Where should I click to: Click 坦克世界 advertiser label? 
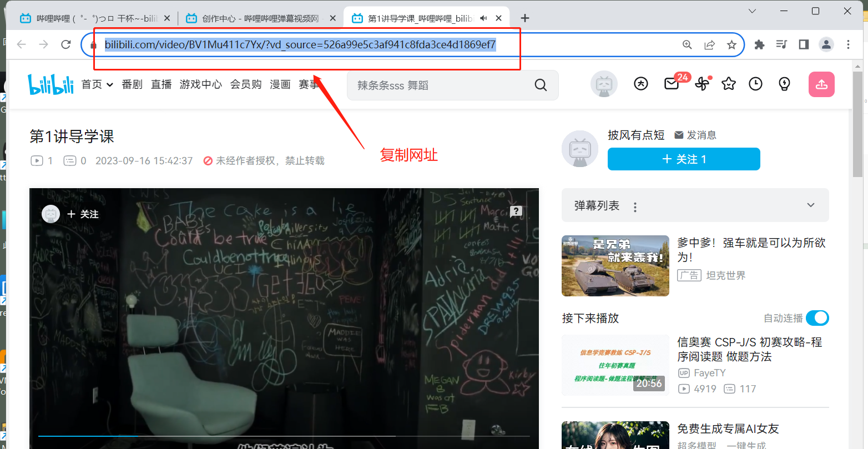pos(725,275)
